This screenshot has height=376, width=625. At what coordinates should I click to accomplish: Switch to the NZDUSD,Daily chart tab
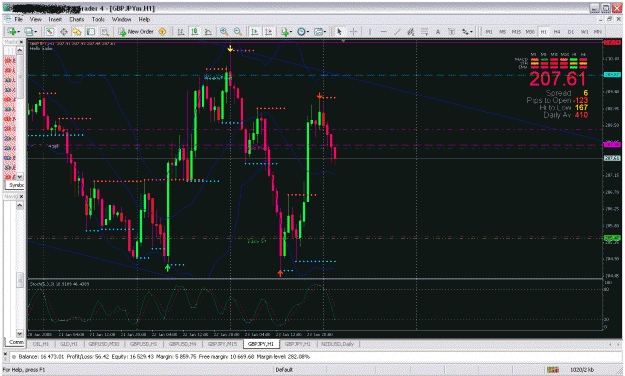click(x=337, y=344)
